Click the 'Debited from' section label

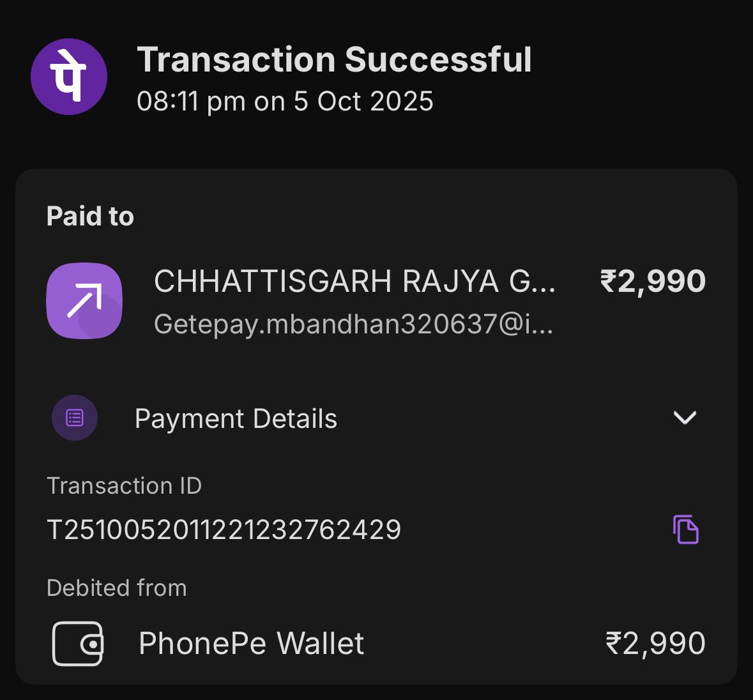point(117,588)
